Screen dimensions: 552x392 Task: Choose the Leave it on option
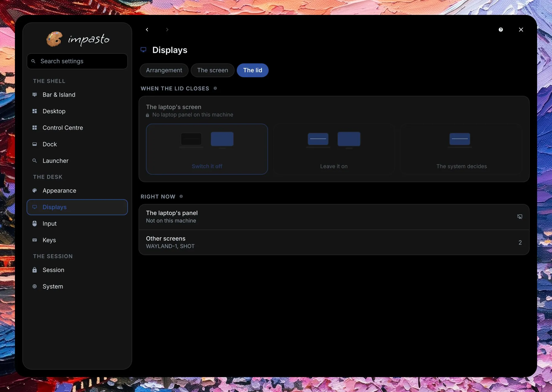pyautogui.click(x=334, y=149)
